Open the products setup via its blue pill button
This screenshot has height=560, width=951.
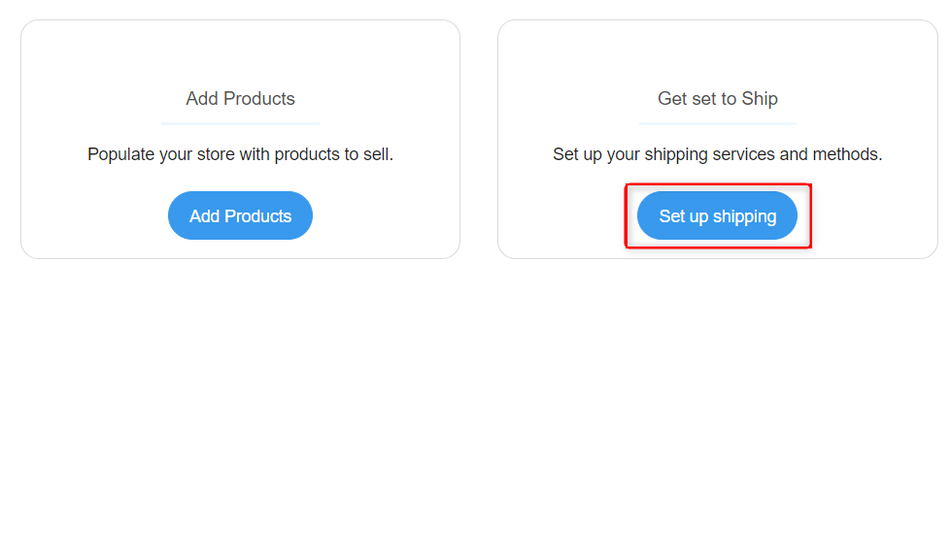click(x=240, y=215)
